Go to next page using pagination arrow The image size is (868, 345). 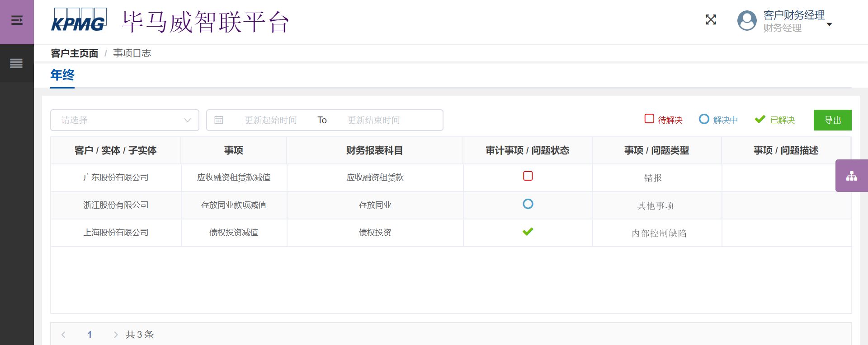(116, 335)
